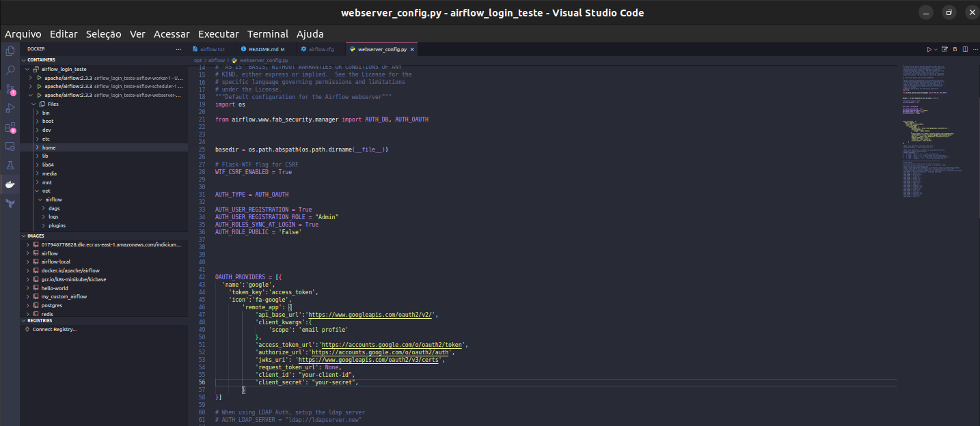This screenshot has height=426, width=980.
Task: Open the Kubernetes view
Action: [10, 203]
